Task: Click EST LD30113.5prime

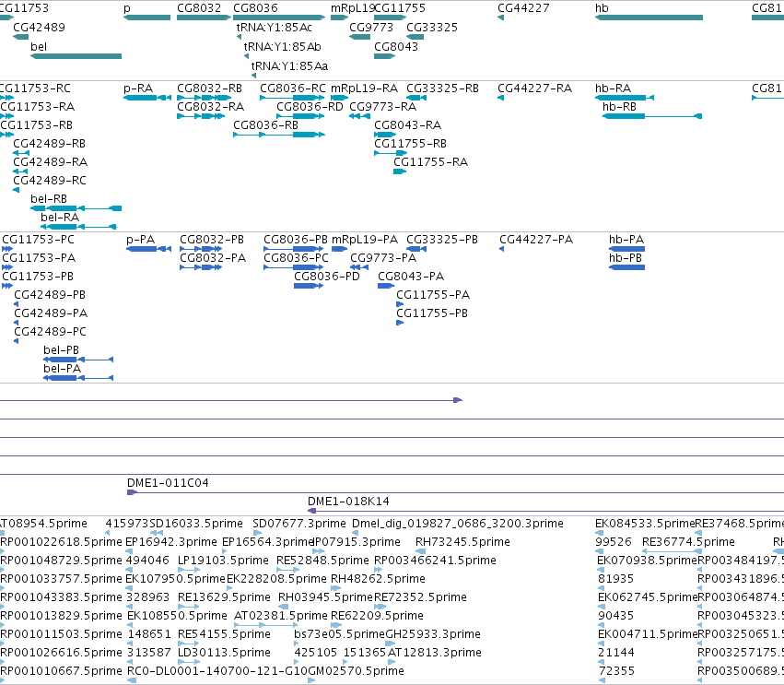Action: point(224,653)
